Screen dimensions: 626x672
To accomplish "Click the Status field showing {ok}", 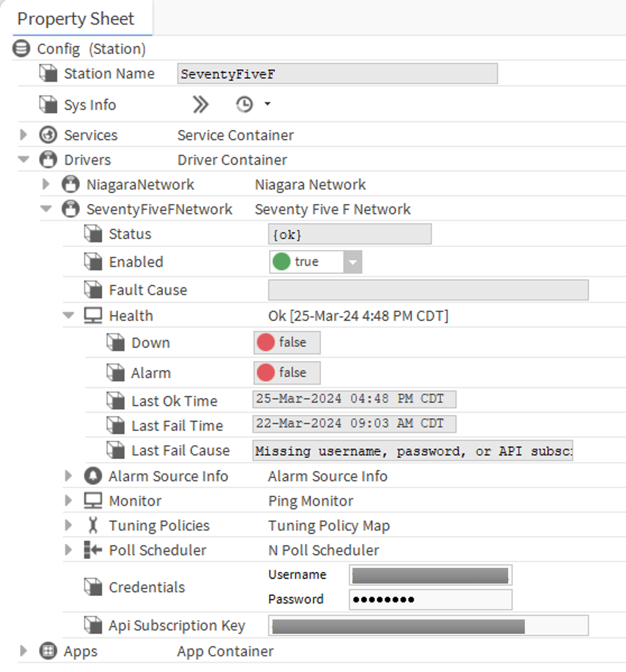I will [x=350, y=234].
